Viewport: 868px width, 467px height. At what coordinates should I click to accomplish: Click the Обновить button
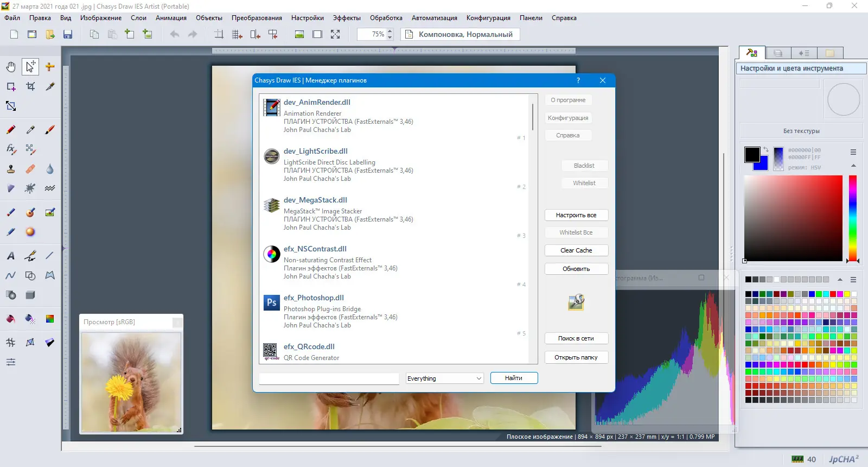[576, 269]
